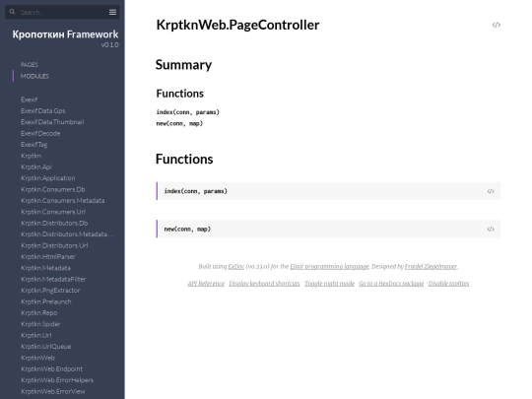Open the Krptkn.Api module
The height and width of the screenshot is (399, 532).
[36, 166]
